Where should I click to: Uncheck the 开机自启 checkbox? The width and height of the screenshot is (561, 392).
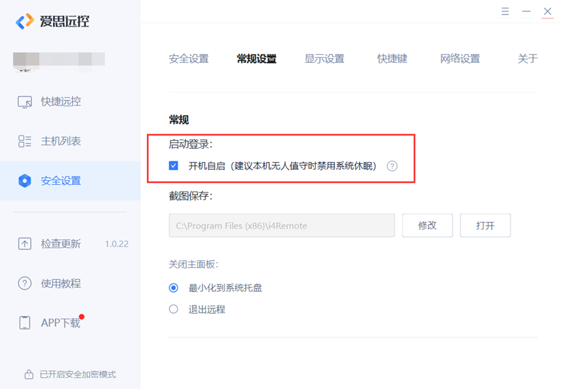[x=174, y=166]
